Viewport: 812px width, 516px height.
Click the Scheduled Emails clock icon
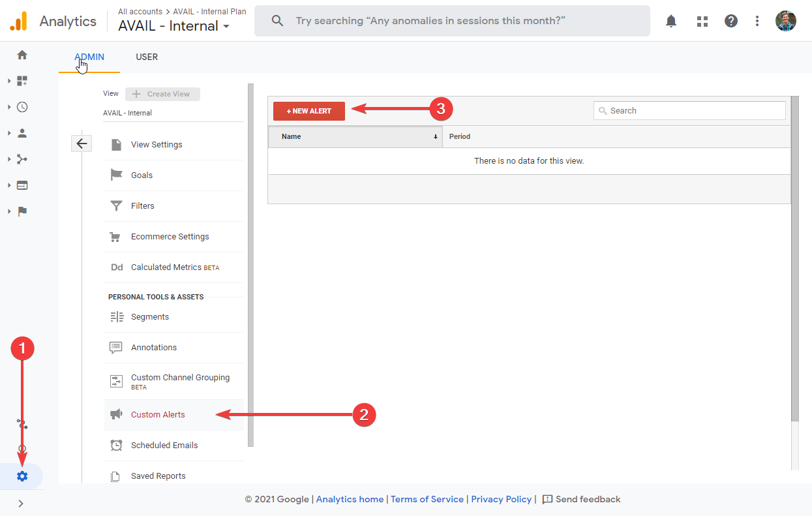(x=116, y=446)
